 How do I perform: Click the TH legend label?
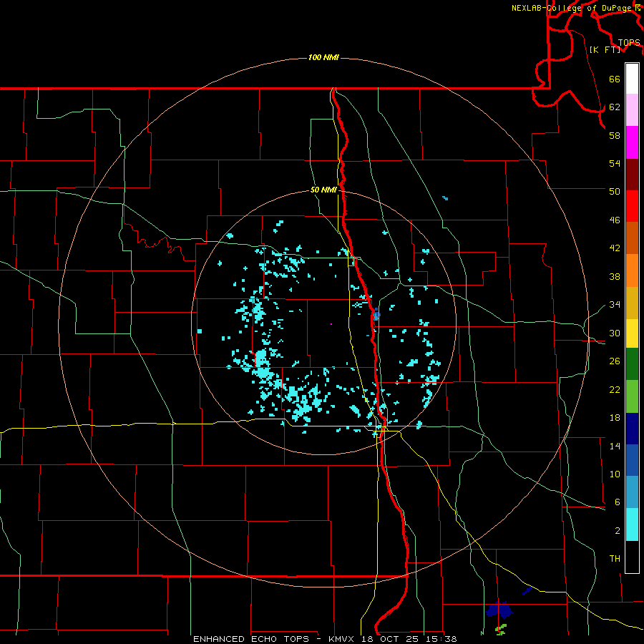[615, 559]
